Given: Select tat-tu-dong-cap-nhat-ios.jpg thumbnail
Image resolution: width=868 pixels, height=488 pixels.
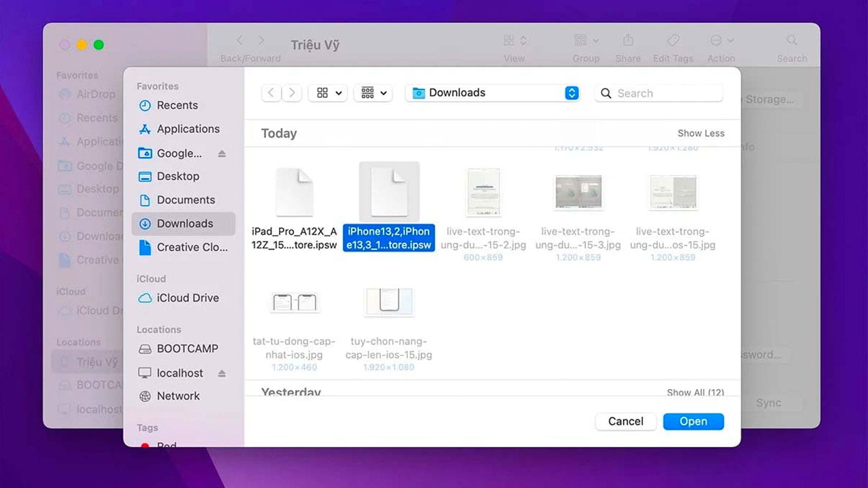Looking at the screenshot, I should (294, 303).
